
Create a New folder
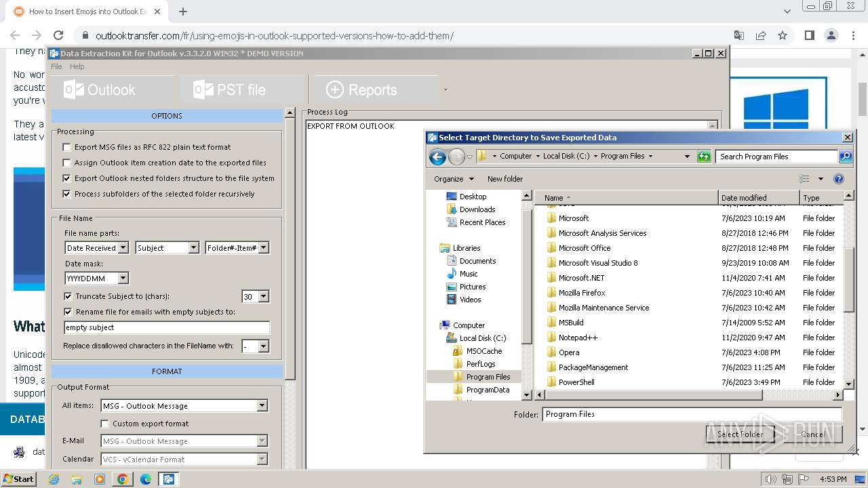pos(505,179)
